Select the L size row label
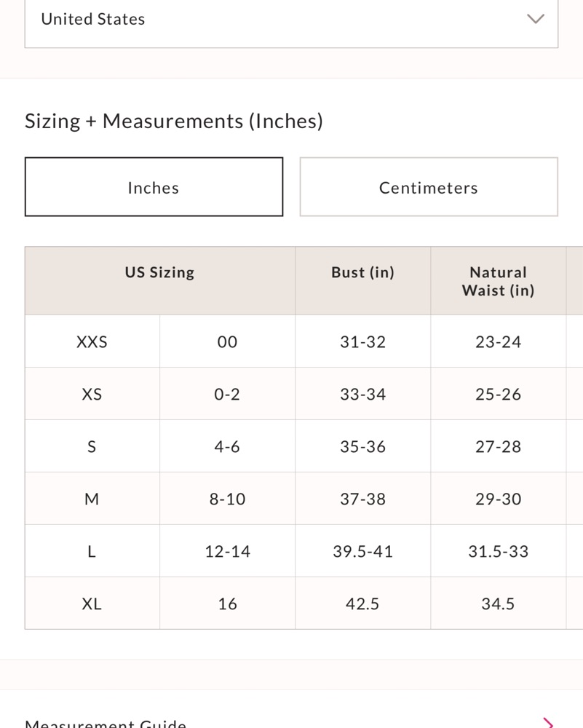The width and height of the screenshot is (583, 728). click(x=92, y=551)
